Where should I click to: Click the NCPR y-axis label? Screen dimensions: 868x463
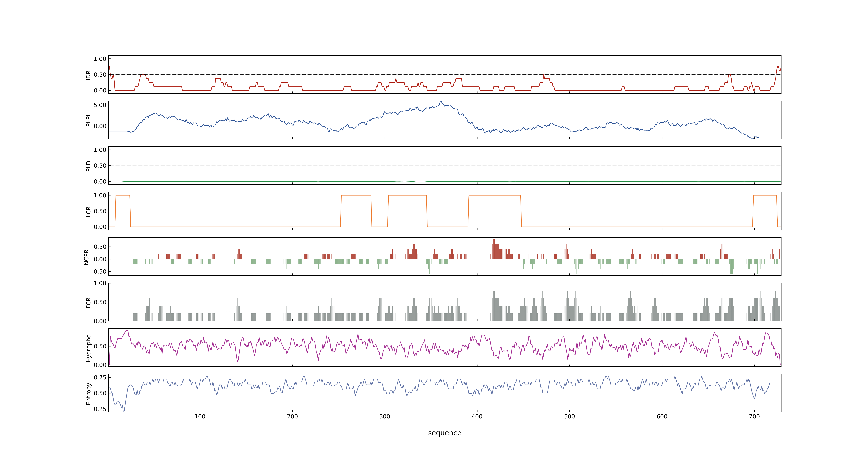coord(87,257)
